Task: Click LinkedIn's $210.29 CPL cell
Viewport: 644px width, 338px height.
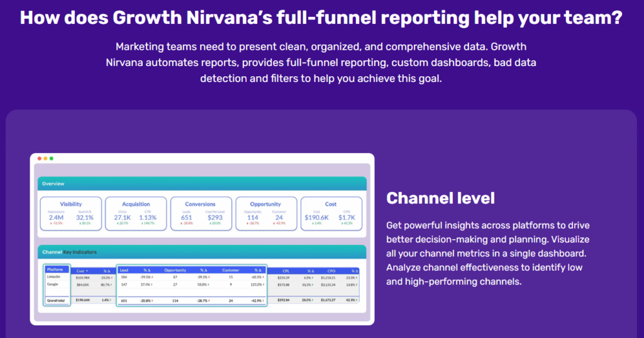Action: (x=284, y=278)
